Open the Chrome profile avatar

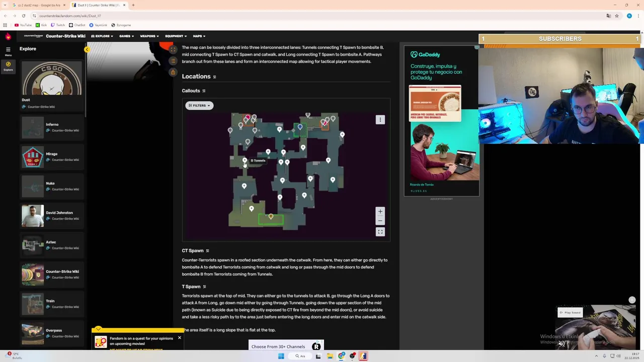coord(629,16)
